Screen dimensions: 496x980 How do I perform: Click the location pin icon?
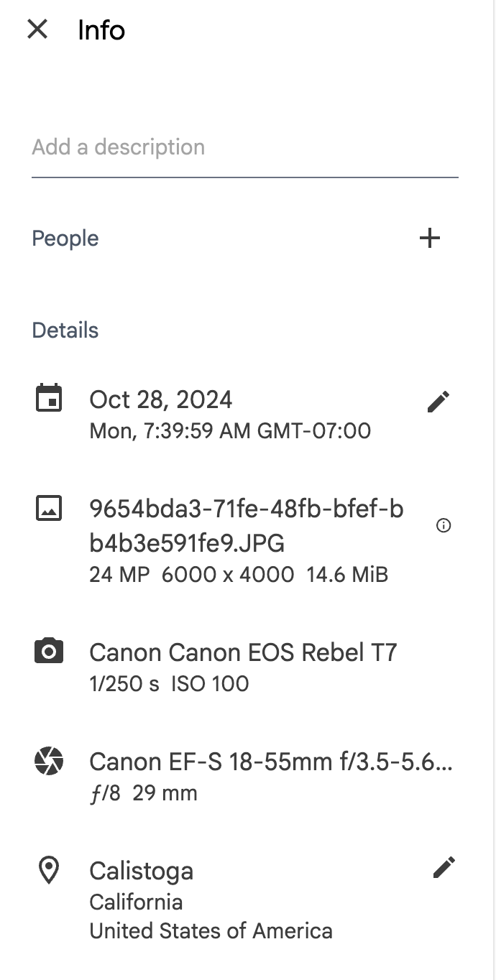49,870
